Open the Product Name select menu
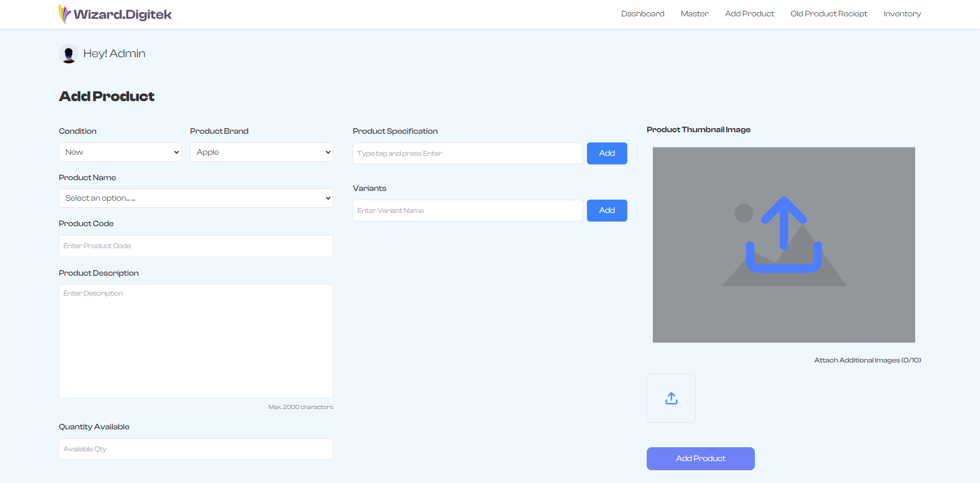The image size is (980, 483). 195,198
